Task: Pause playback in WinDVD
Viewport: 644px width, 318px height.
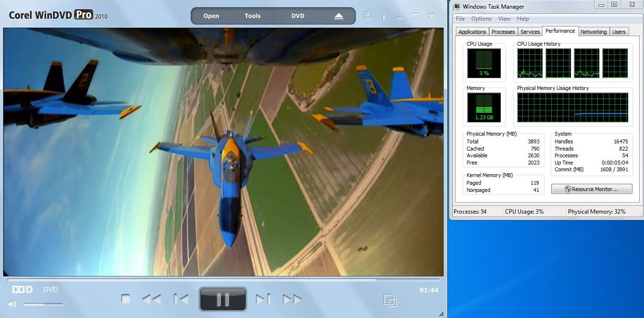Action: [x=223, y=299]
